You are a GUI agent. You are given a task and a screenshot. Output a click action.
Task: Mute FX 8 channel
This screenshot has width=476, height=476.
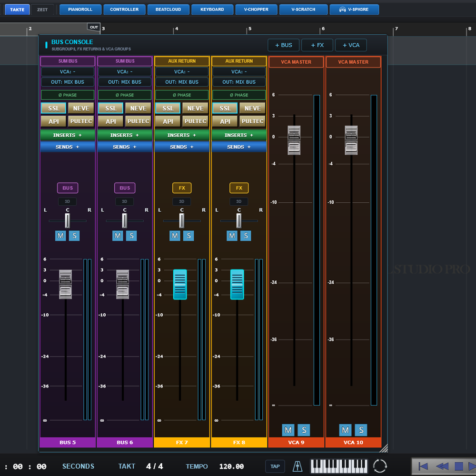pos(232,236)
